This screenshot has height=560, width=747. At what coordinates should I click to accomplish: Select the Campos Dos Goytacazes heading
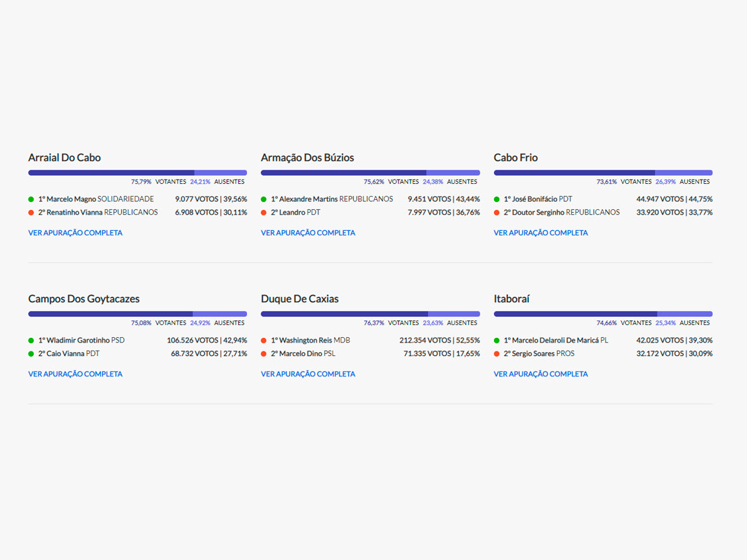click(84, 299)
